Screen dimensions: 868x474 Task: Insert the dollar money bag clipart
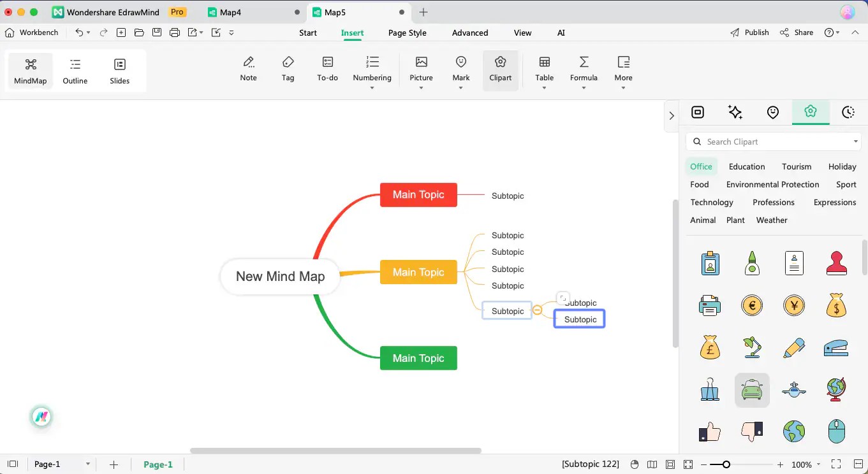coord(836,306)
